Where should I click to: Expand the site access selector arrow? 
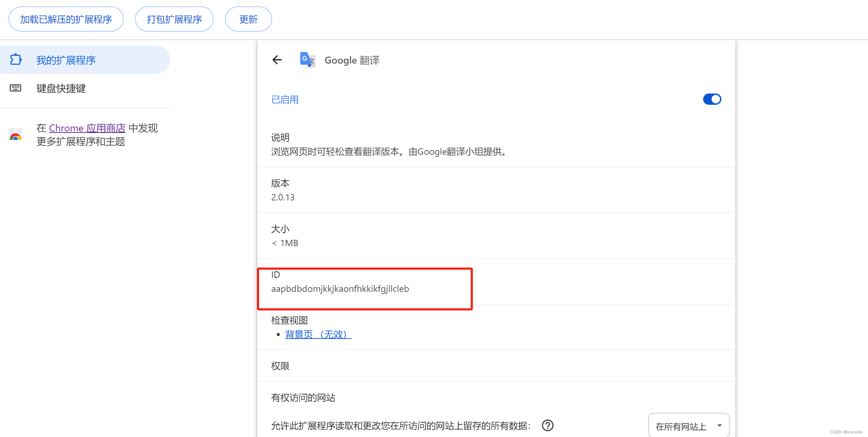[x=719, y=425]
